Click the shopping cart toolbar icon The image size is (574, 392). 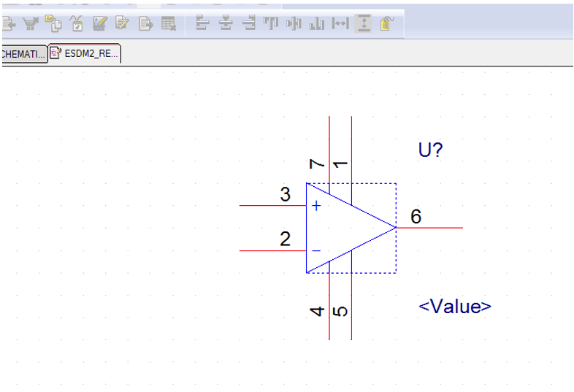tap(30, 24)
